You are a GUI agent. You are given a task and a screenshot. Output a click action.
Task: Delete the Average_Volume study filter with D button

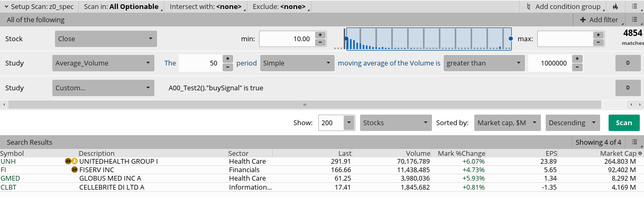[x=628, y=63]
